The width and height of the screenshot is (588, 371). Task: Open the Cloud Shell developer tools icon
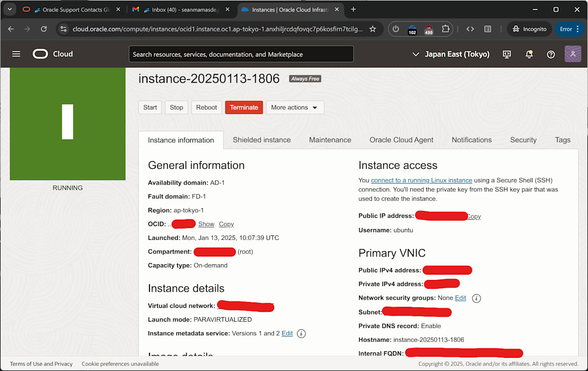507,54
